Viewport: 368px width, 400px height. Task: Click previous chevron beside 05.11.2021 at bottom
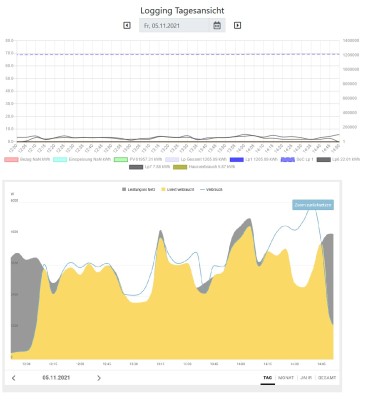click(x=14, y=378)
